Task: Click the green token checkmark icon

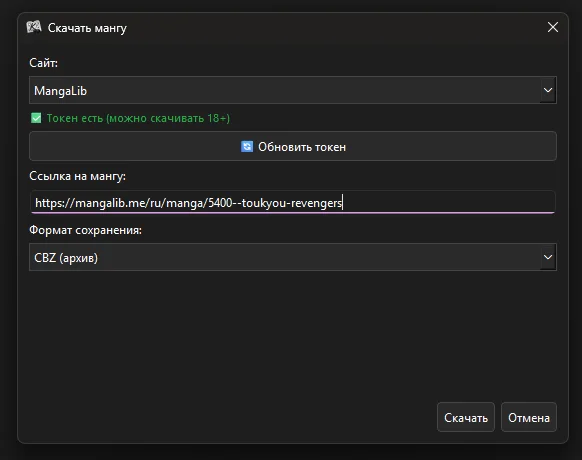Action: [36, 118]
